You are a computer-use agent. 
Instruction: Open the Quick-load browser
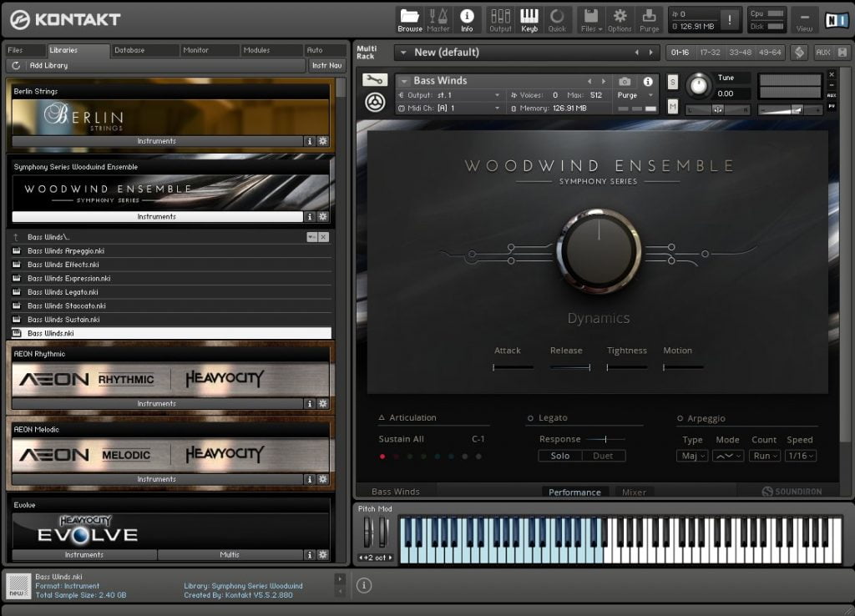557,20
